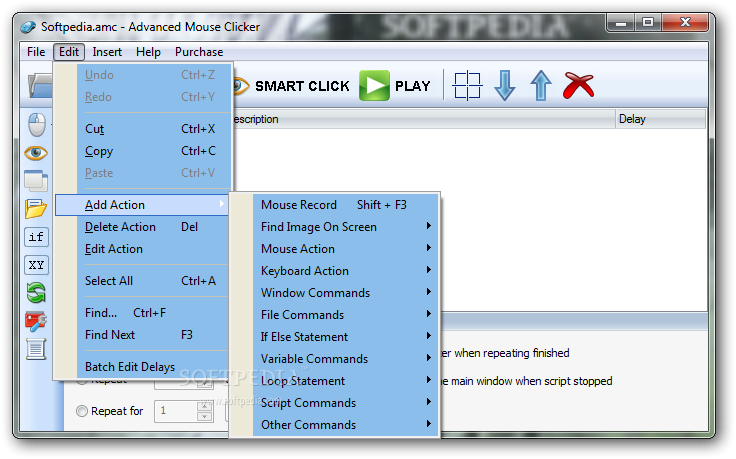Open the Insert menu

(107, 52)
